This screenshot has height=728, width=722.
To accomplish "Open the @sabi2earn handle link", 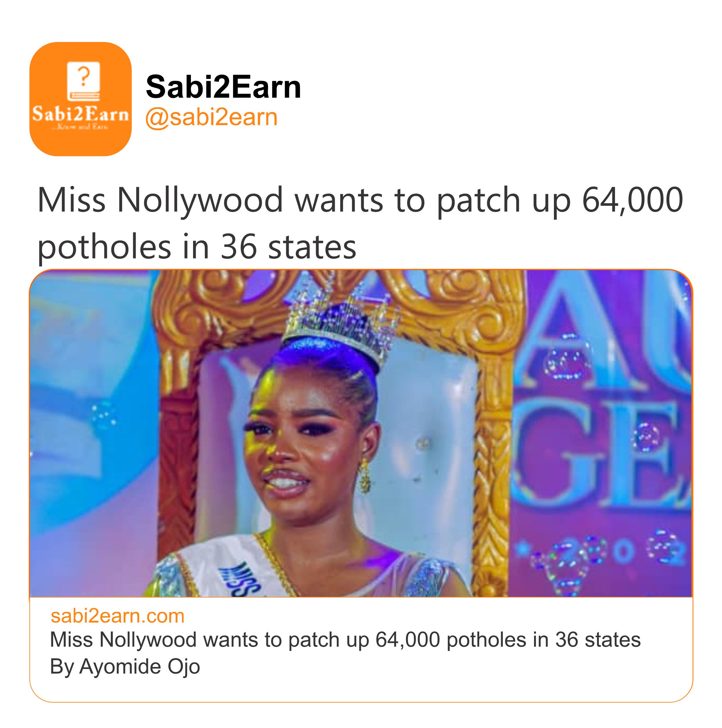I will pos(212,117).
